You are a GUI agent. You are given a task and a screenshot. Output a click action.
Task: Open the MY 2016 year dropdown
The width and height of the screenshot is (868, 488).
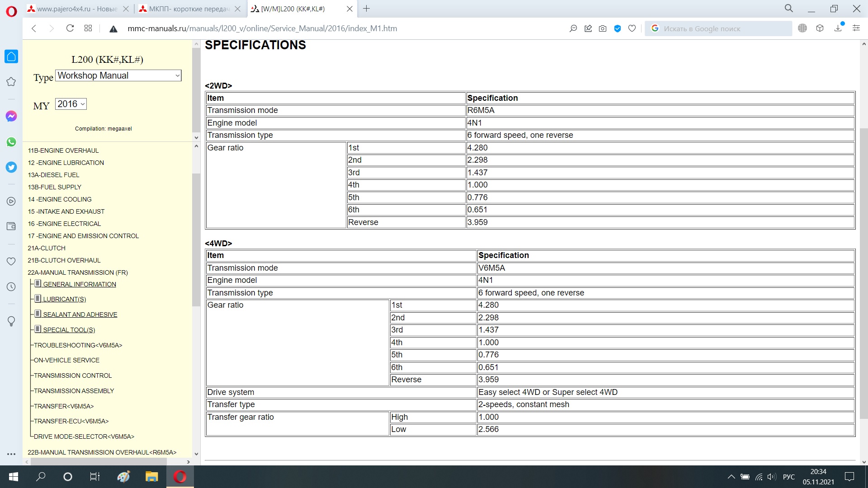71,104
